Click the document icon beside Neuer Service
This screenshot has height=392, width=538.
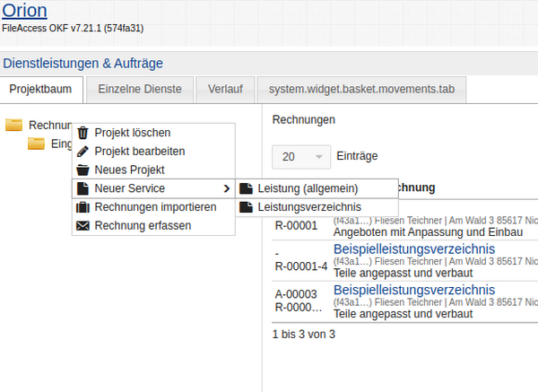point(83,188)
